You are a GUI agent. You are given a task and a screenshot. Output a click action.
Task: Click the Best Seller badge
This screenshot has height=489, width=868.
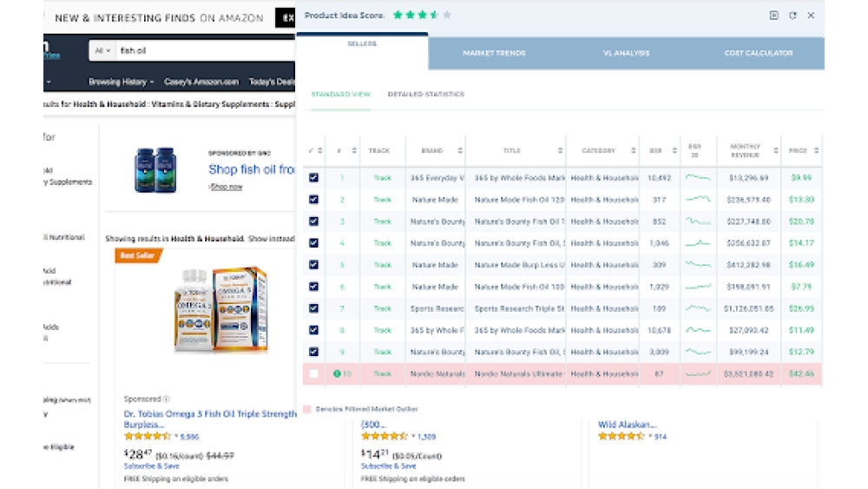138,255
